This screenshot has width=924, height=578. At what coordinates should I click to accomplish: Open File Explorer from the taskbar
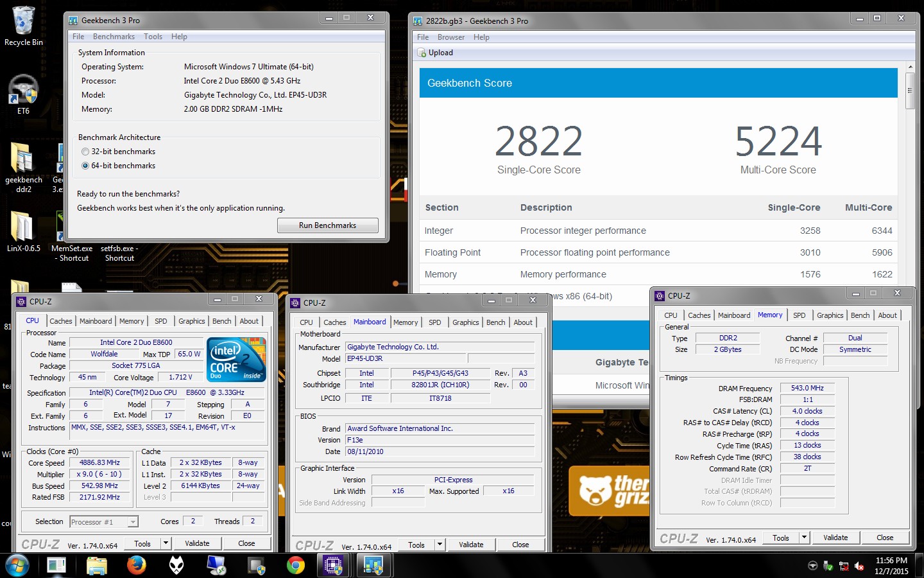pos(96,565)
